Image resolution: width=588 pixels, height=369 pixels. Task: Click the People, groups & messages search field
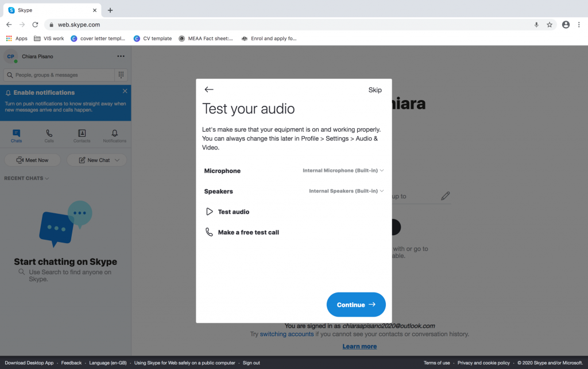(x=59, y=75)
